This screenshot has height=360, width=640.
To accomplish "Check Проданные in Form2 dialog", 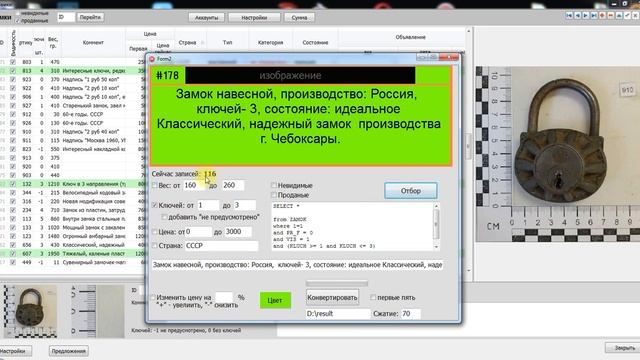I will pos(274,195).
